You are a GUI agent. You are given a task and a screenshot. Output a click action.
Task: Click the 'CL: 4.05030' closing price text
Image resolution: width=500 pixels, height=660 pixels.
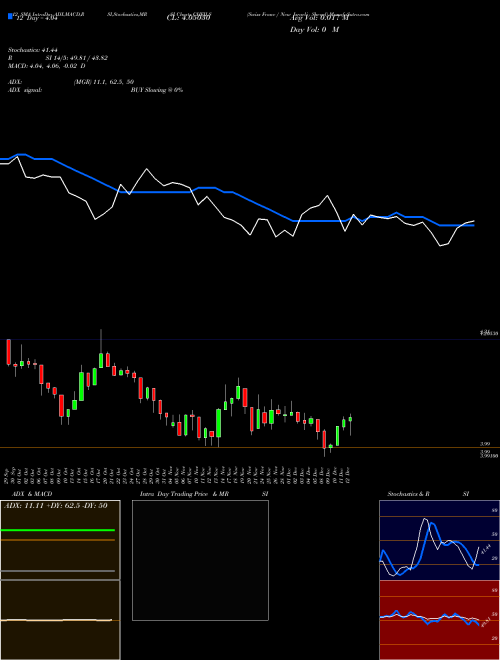(188, 19)
